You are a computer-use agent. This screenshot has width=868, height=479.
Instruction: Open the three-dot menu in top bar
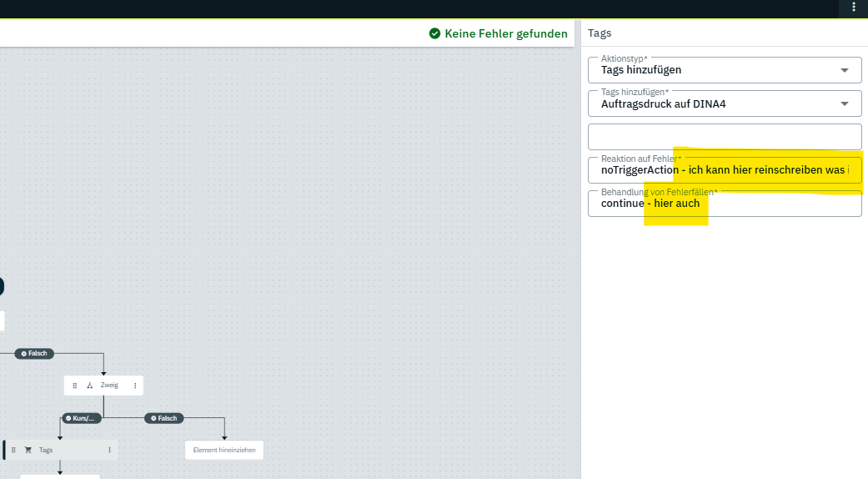853,7
